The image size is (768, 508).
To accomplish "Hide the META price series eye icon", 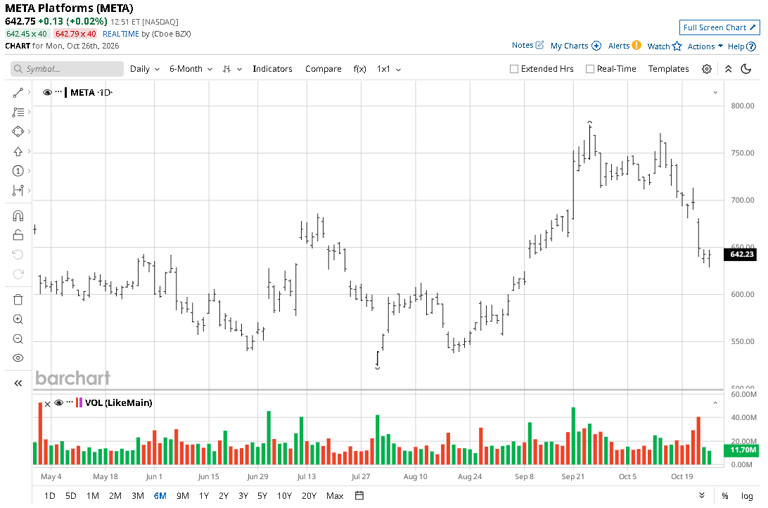I will pos(48,93).
